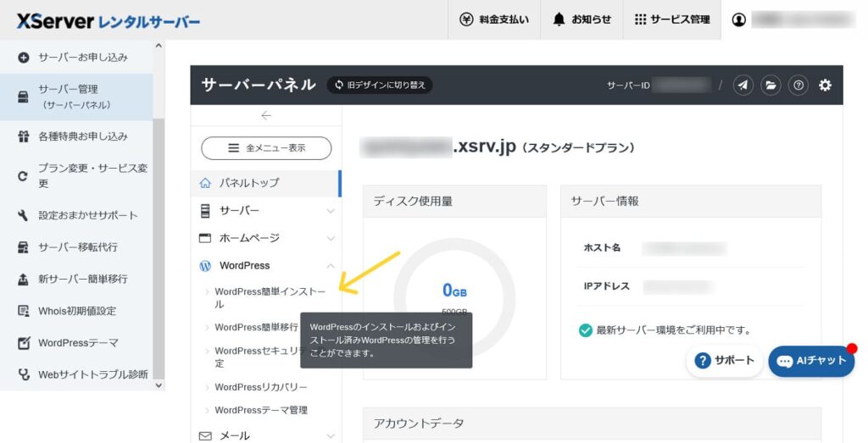The width and height of the screenshot is (868, 443).
Task: Click sidebar scrollbar down arrow
Action: pos(159,385)
